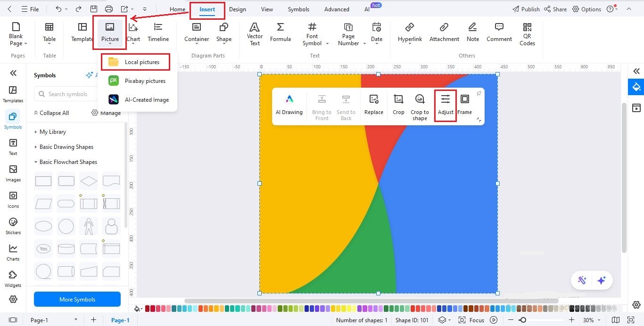The image size is (644, 326).
Task: Open the Picture insert tool
Action: (x=110, y=33)
